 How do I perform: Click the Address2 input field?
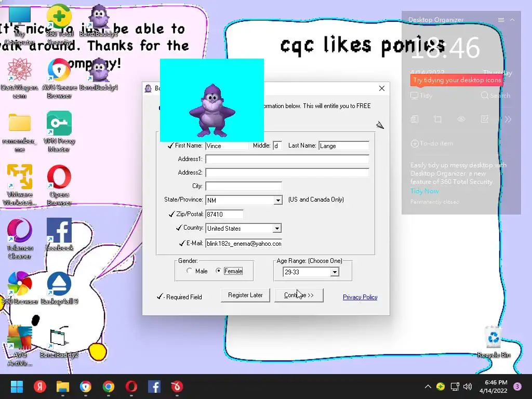pos(287,172)
